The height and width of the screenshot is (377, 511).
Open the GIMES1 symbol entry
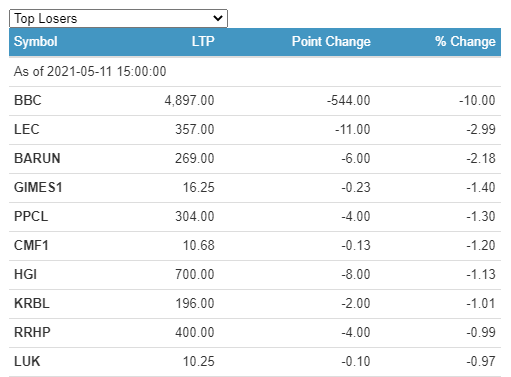(38, 187)
